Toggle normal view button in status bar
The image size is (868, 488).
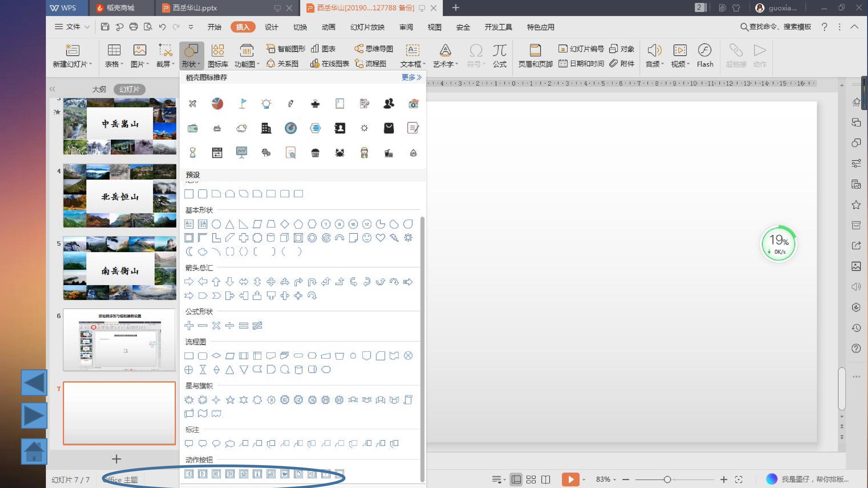click(516, 479)
